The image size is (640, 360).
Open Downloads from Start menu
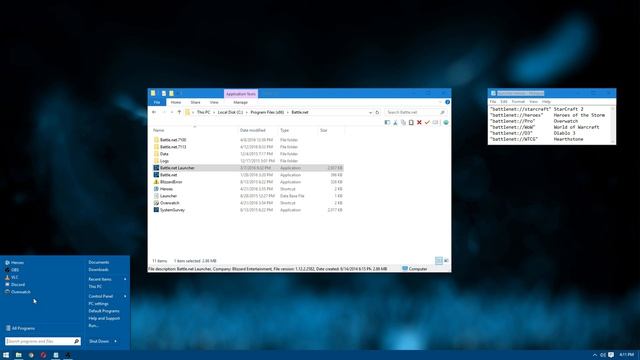click(x=98, y=270)
